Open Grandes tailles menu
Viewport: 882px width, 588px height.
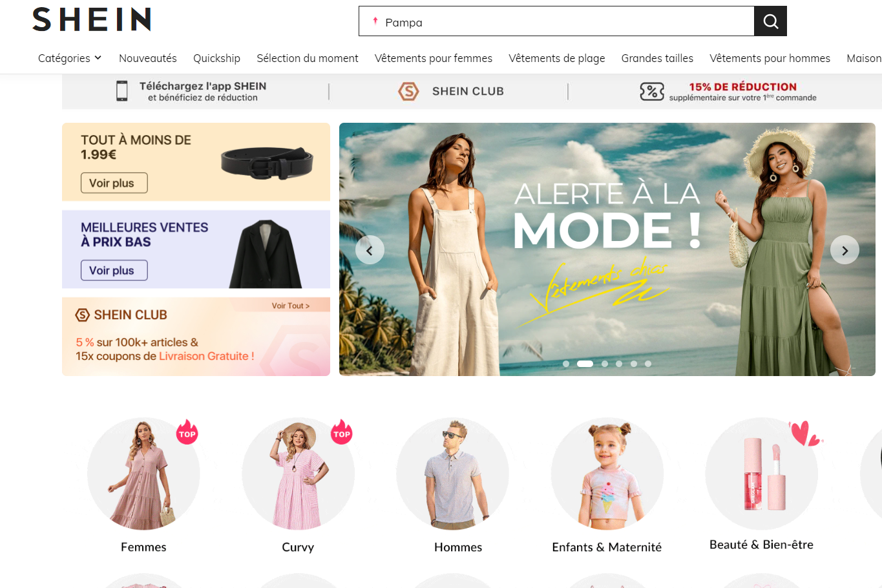[657, 58]
